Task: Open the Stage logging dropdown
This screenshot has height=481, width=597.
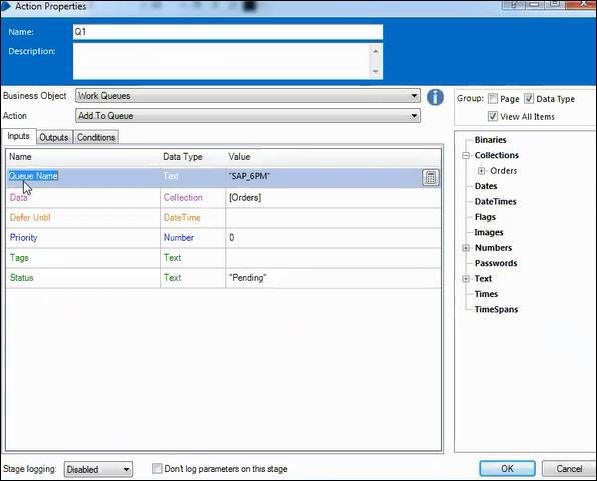Action: [x=98, y=469]
